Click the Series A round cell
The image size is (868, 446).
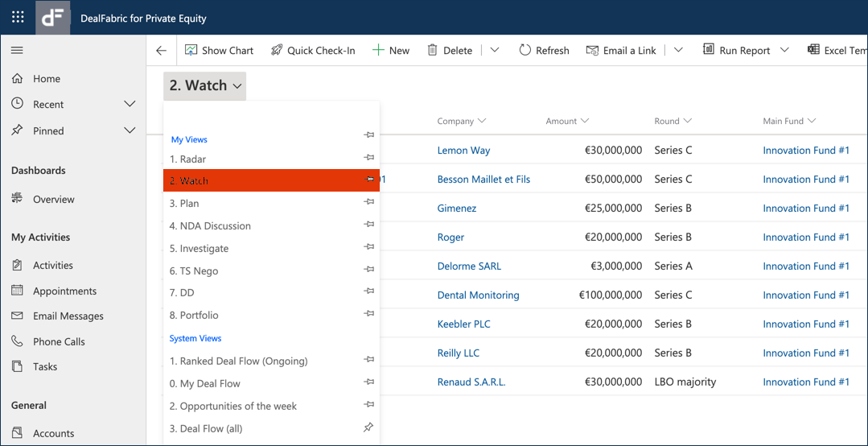[673, 266]
